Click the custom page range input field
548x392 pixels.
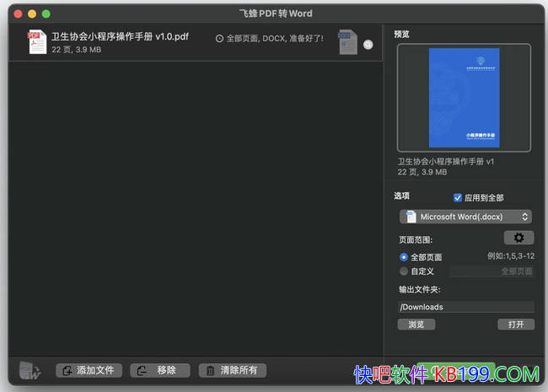[x=492, y=271]
